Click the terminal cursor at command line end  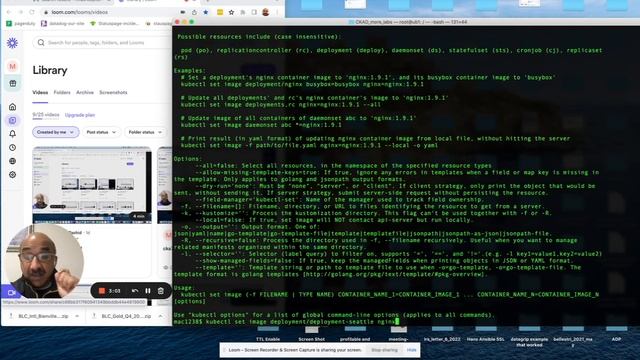point(397,322)
